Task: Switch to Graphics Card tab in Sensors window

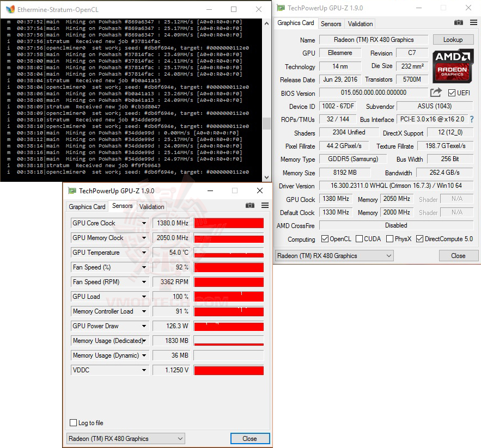Action: pyautogui.click(x=87, y=207)
